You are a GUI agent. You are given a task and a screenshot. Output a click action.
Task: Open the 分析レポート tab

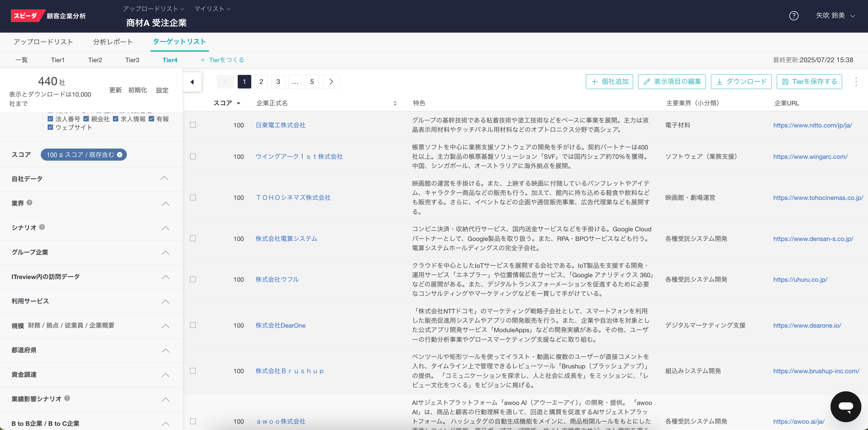(x=113, y=42)
